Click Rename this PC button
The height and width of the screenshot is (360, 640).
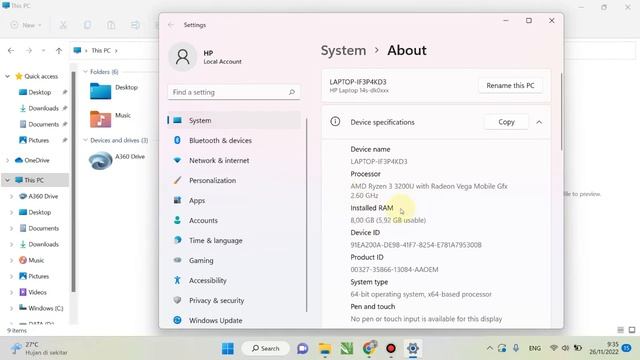(x=510, y=86)
